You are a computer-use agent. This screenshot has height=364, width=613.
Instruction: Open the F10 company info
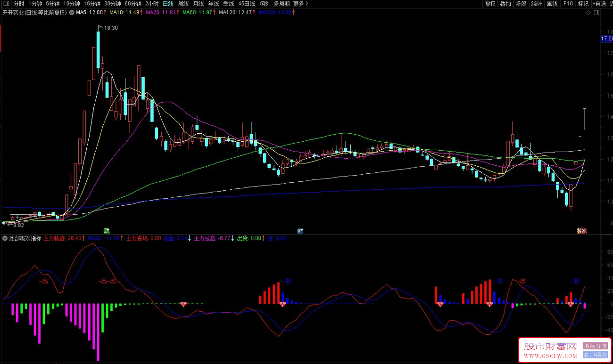pos(568,4)
